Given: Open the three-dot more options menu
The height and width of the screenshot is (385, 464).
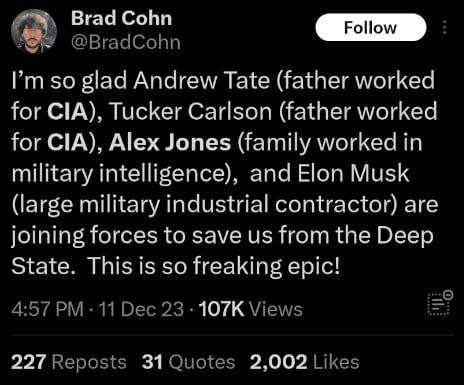Looking at the screenshot, I should [x=444, y=27].
